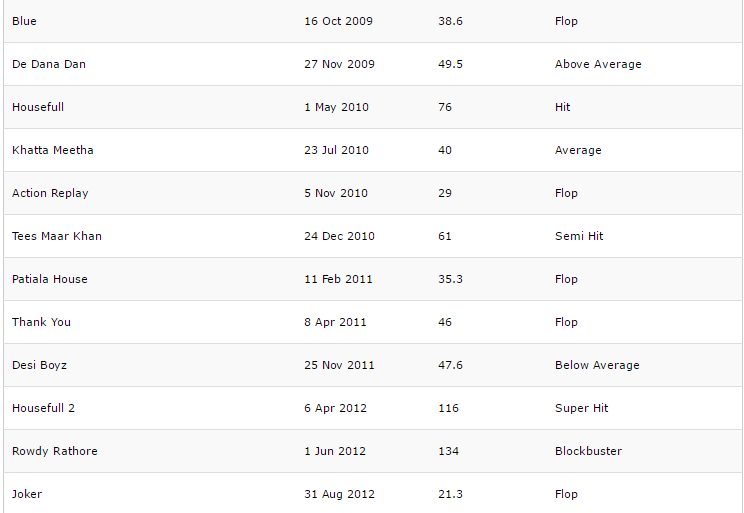Viewport: 744px width, 513px height.
Task: Click the 134 collection value
Action: [x=448, y=451]
